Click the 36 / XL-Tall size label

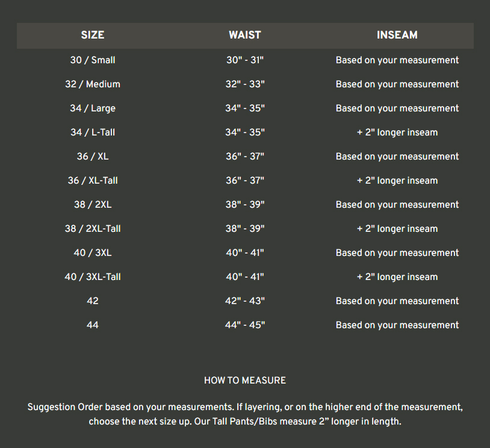point(93,181)
